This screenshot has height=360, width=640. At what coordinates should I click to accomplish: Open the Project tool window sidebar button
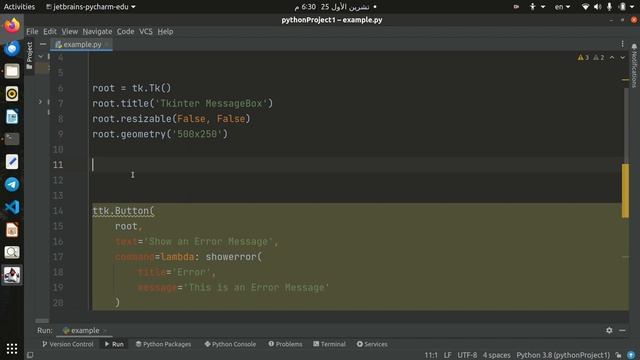29,55
